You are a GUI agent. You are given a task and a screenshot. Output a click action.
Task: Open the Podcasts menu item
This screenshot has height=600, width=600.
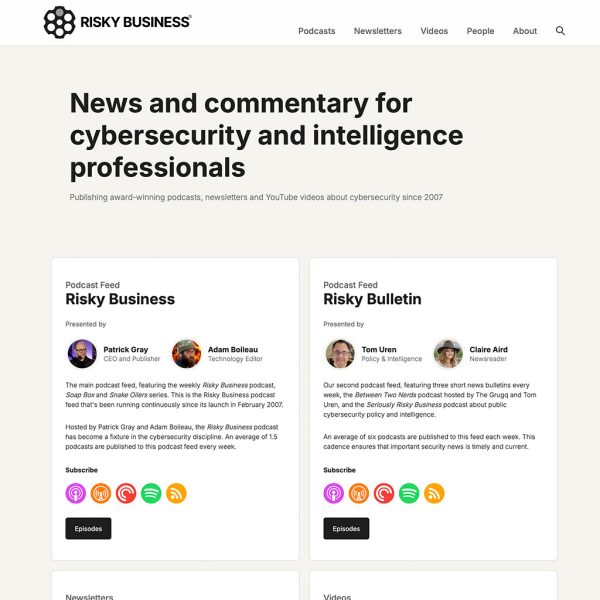[317, 31]
